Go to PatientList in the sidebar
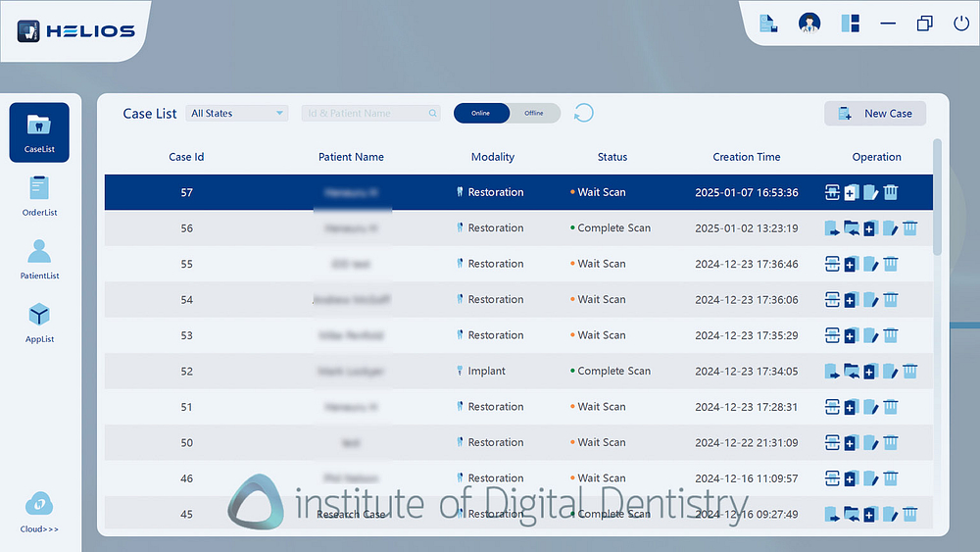This screenshot has height=552, width=980. [39, 259]
